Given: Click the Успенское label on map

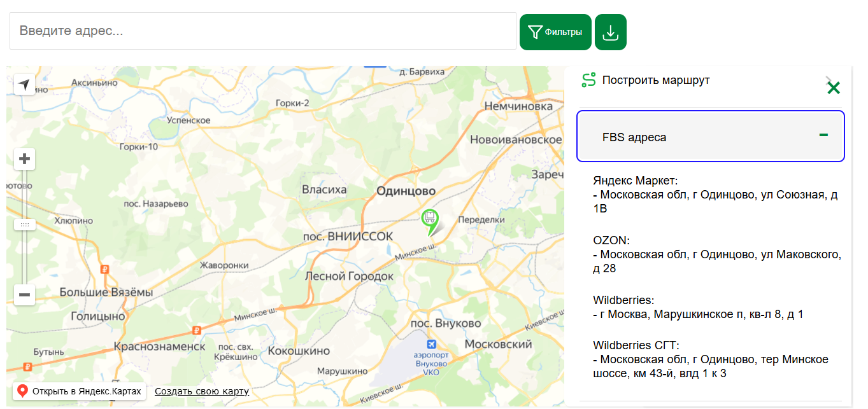Looking at the screenshot, I should tap(189, 120).
